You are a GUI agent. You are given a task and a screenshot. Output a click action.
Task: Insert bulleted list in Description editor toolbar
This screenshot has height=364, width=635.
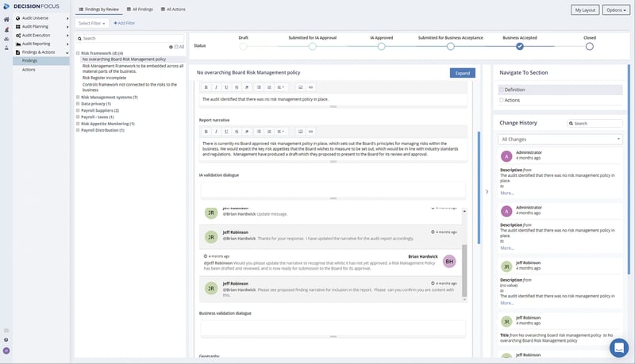[259, 87]
